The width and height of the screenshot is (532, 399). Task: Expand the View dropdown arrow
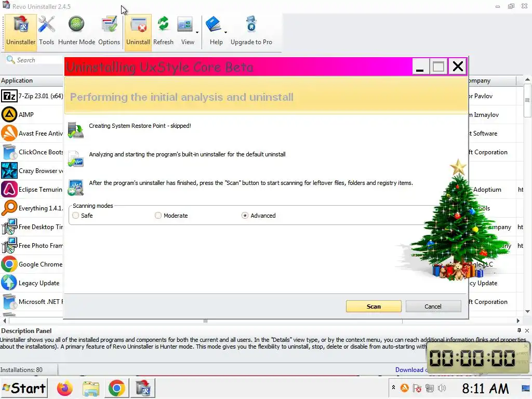[197, 33]
